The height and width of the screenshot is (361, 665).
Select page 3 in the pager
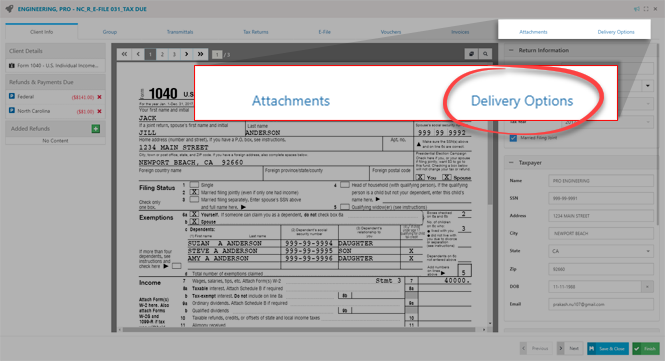pos(174,54)
